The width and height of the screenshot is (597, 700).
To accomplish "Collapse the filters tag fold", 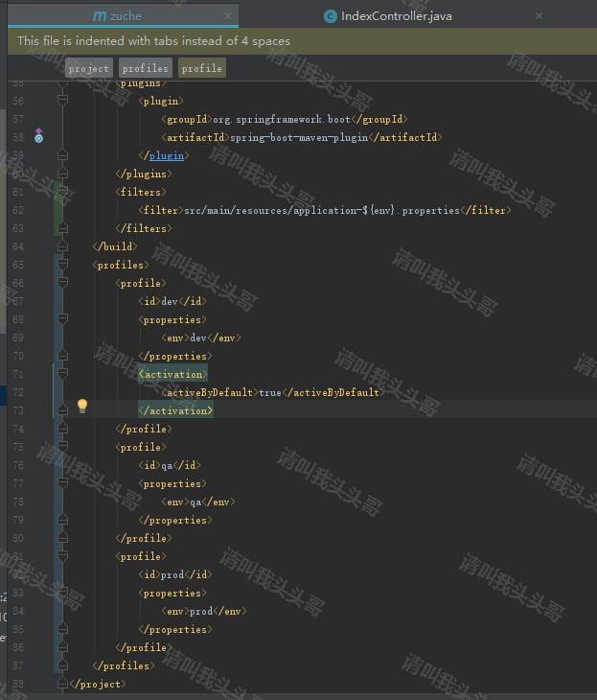I will 62,191.
